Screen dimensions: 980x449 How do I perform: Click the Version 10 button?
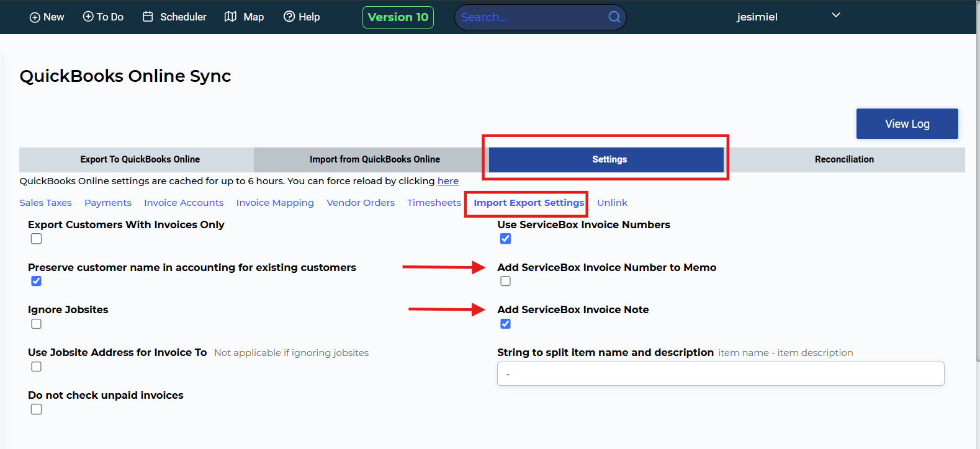(398, 17)
